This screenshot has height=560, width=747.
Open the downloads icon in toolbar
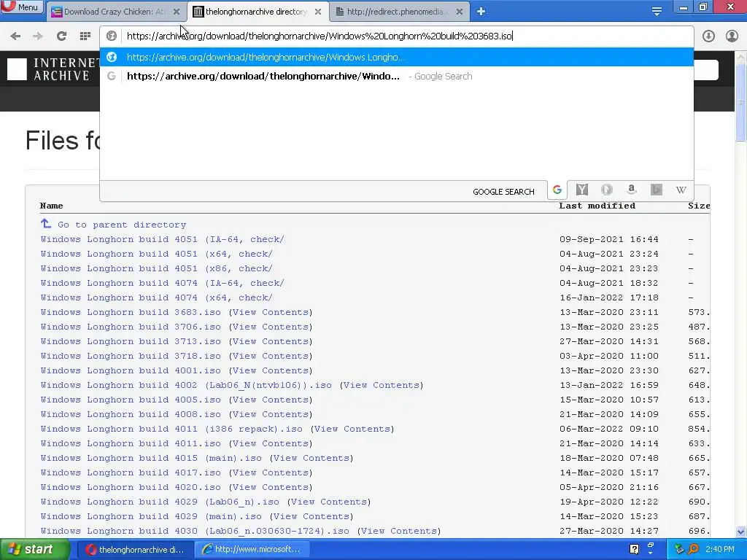point(708,36)
